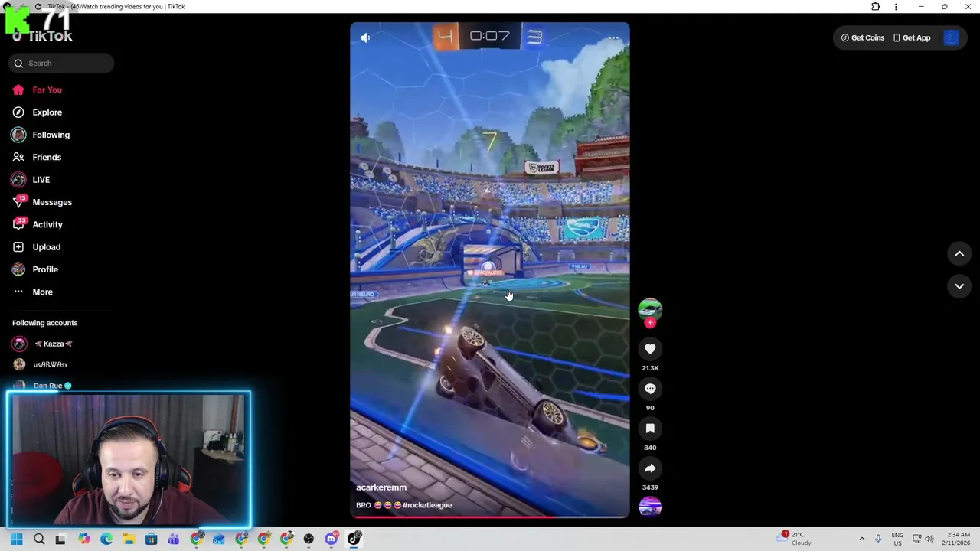Click the 3439 shares count

coord(650,487)
